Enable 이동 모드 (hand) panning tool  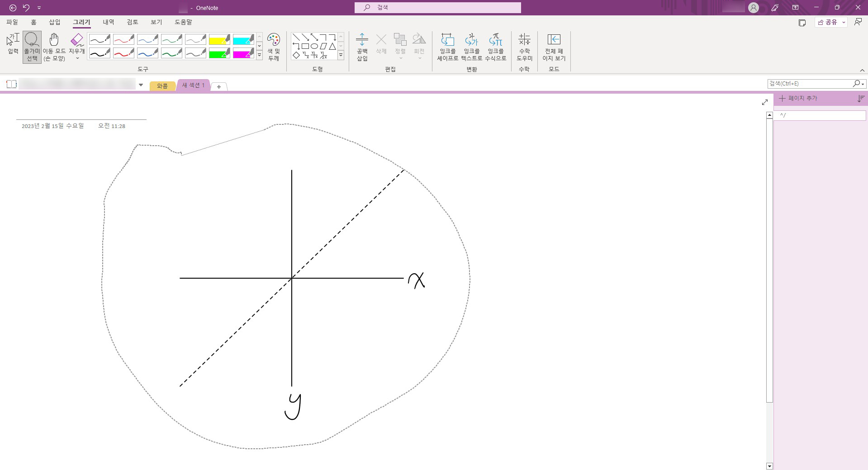click(x=54, y=47)
